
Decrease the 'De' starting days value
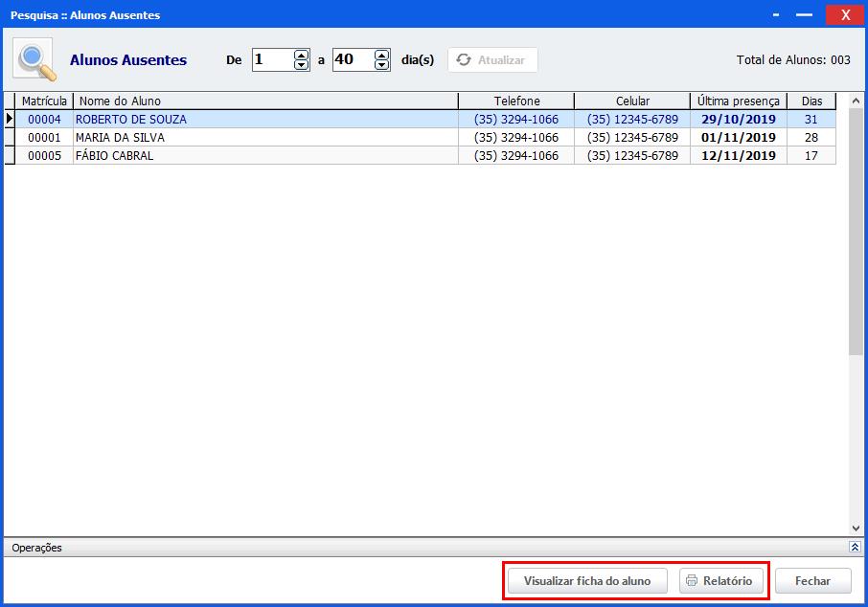click(301, 65)
